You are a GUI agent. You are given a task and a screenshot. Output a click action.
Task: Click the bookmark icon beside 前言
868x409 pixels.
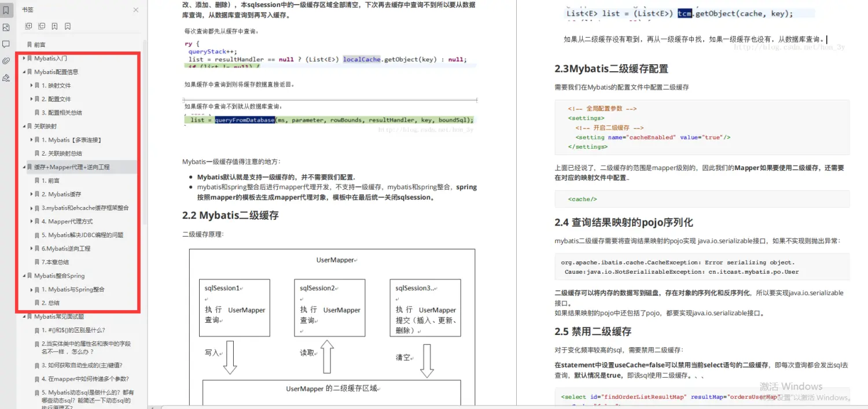(30, 45)
